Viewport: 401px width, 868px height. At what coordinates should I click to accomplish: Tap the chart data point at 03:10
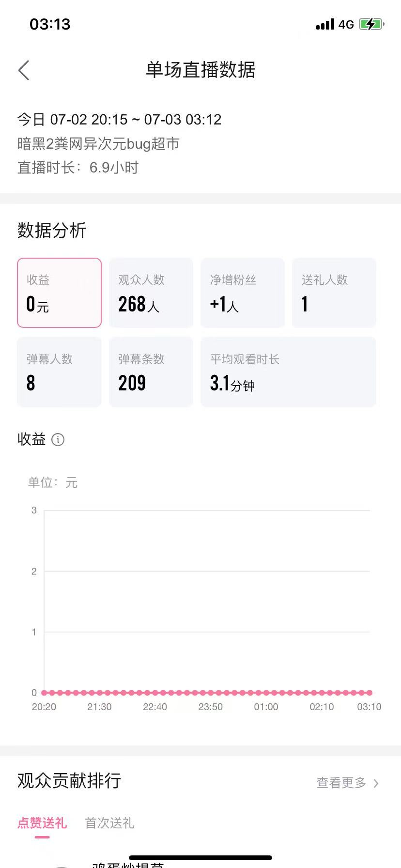pos(370,693)
